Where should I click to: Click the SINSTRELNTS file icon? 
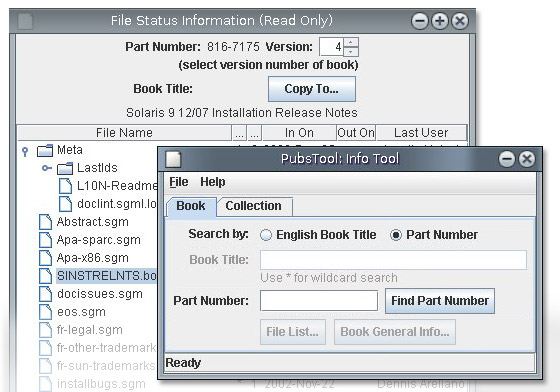[x=45, y=276]
